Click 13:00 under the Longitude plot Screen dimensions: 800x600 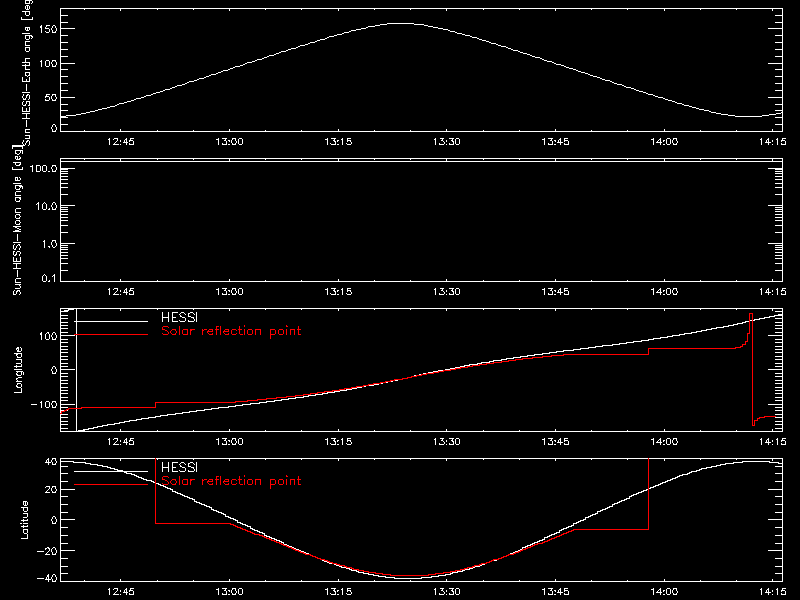[x=230, y=442]
